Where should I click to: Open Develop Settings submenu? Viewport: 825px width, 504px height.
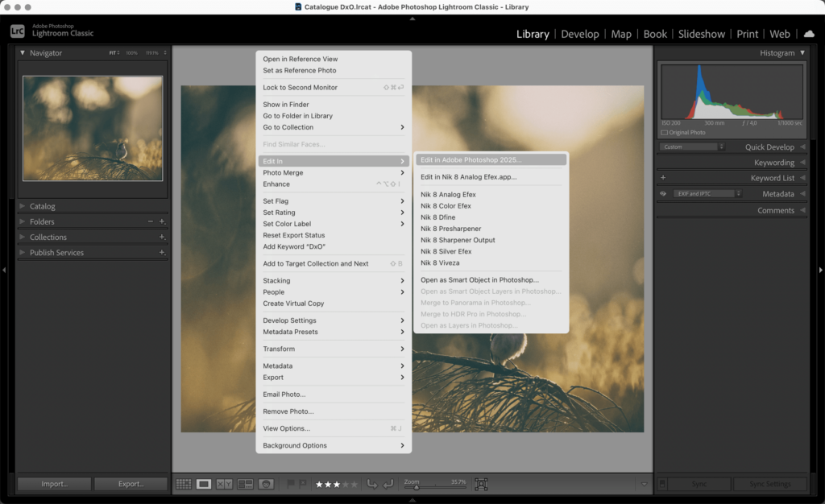[x=334, y=320]
